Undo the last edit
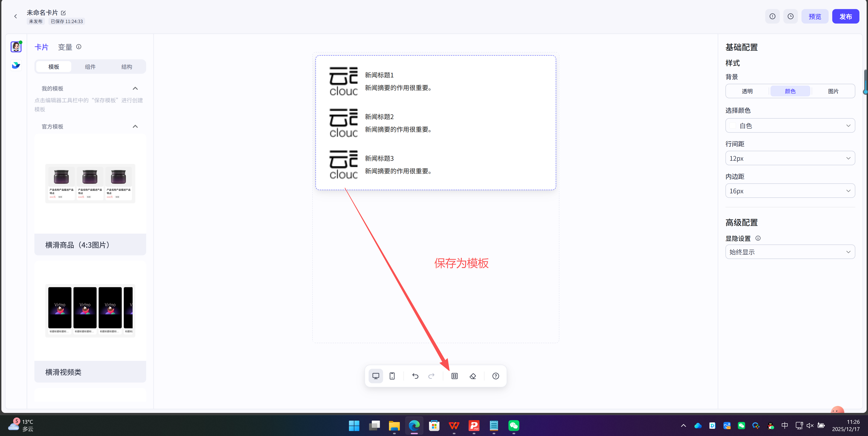Viewport: 868px width, 436px height. pos(415,376)
